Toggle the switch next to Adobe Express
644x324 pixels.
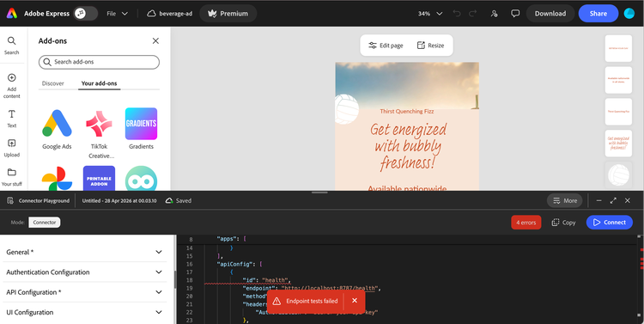tap(85, 14)
